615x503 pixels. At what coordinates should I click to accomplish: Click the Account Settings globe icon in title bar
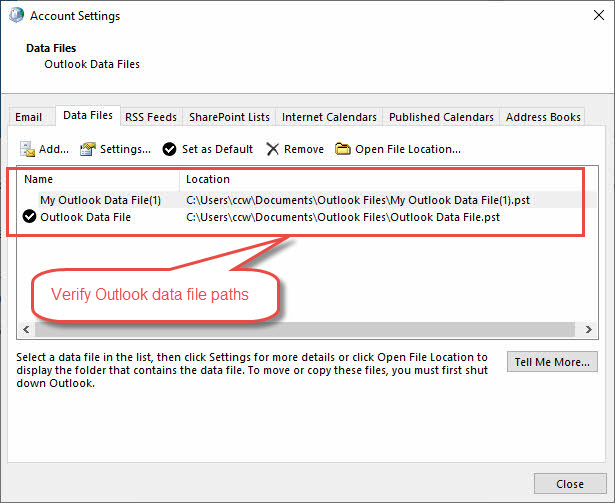(16, 15)
